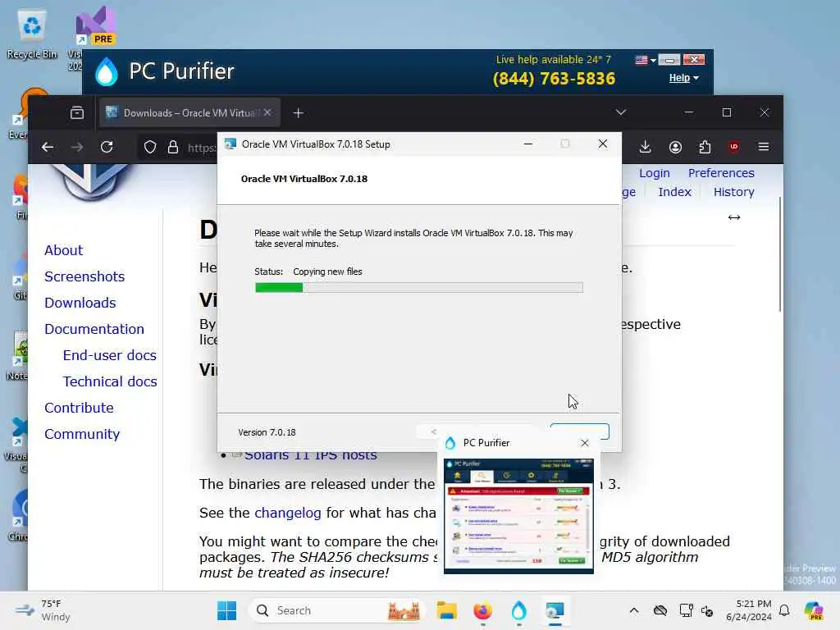Select the Downloads – Oracle VM VirtualBox tab
Viewport: 840px width, 630px height.
189,113
